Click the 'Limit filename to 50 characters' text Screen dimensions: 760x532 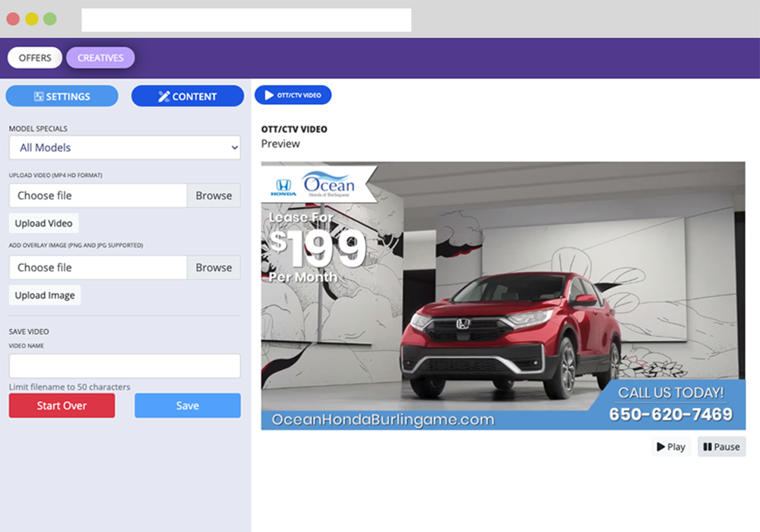69,387
